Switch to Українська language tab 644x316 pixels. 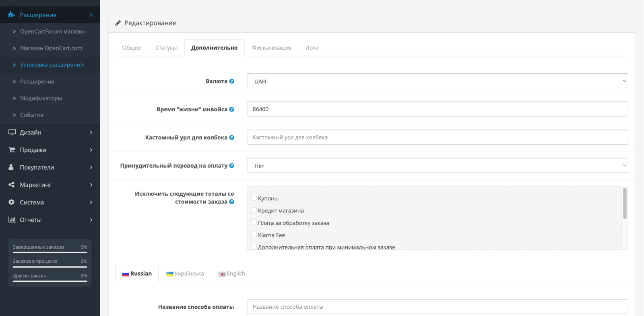pos(185,273)
